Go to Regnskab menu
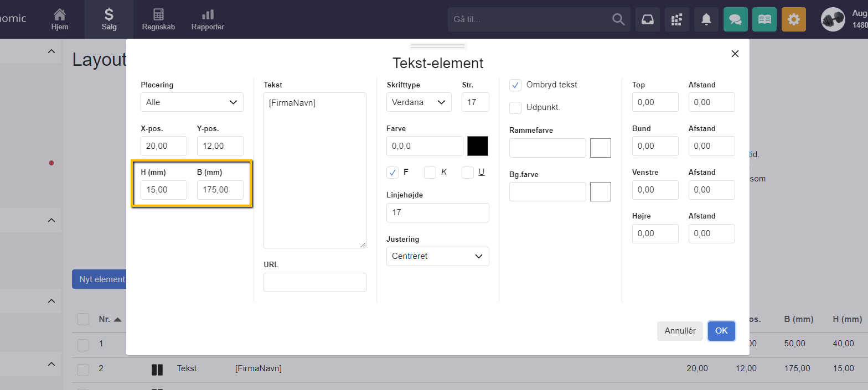This screenshot has height=390, width=868. point(158,19)
